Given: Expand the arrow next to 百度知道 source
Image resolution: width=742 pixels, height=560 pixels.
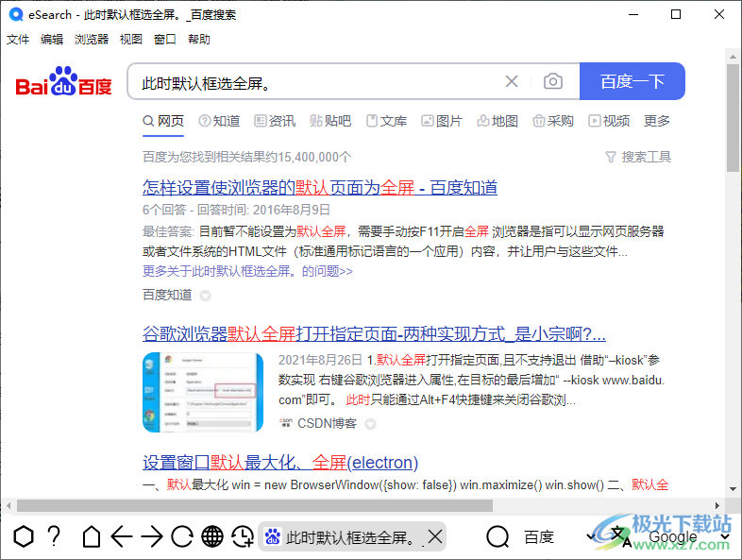Looking at the screenshot, I should click(205, 296).
